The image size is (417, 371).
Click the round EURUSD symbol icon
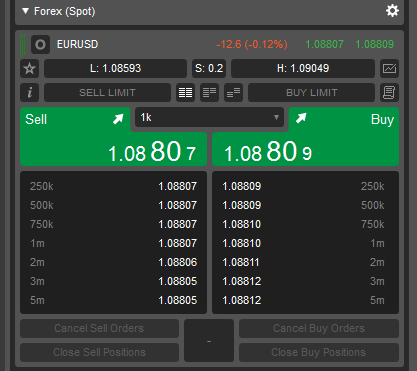point(40,44)
